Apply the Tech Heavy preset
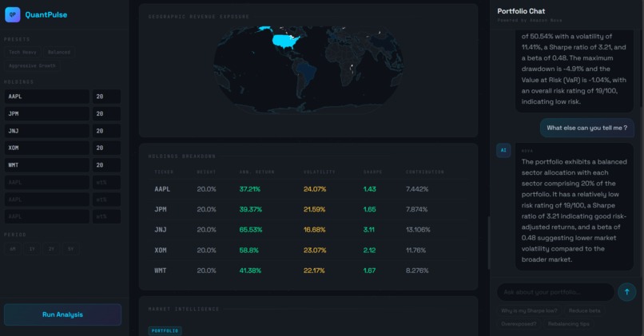Image resolution: width=644 pixels, height=336 pixels. pos(22,52)
